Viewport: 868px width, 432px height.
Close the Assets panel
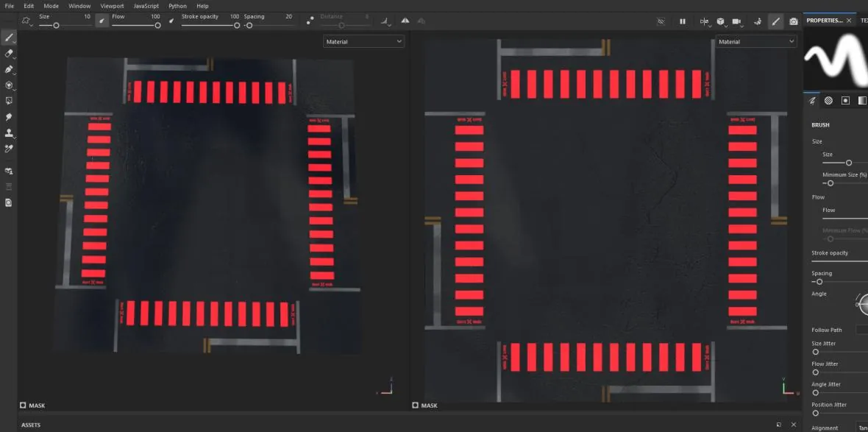click(x=794, y=425)
